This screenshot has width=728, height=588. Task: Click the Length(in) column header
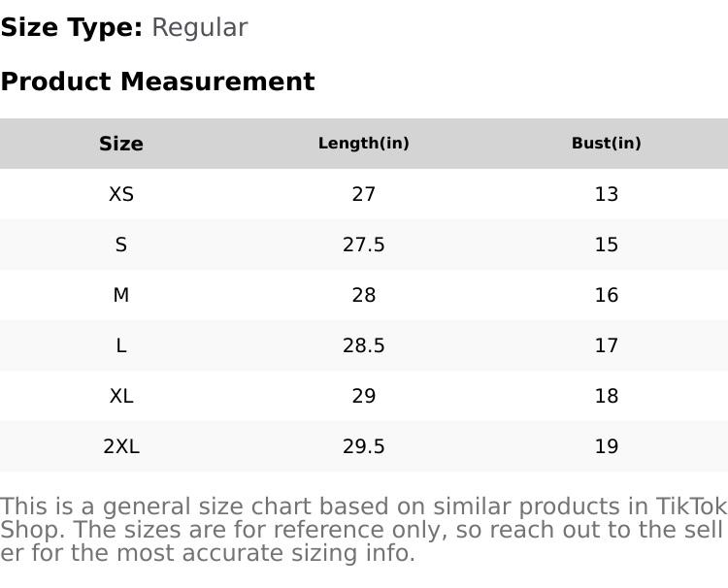364,144
